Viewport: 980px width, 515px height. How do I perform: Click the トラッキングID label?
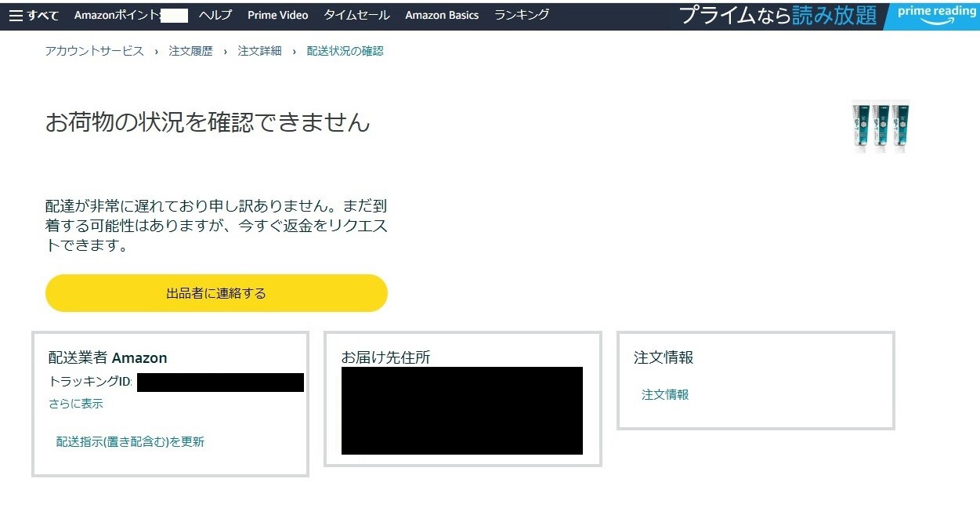[x=90, y=383]
